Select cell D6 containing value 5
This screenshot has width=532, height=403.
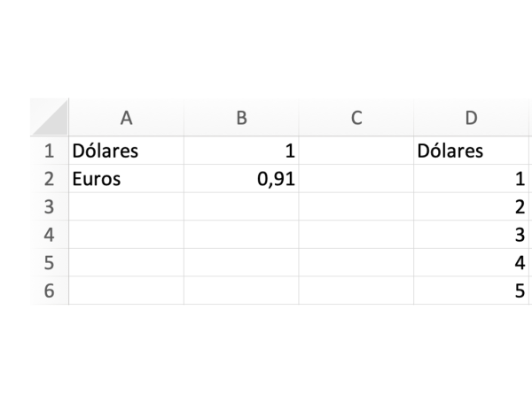pos(471,291)
